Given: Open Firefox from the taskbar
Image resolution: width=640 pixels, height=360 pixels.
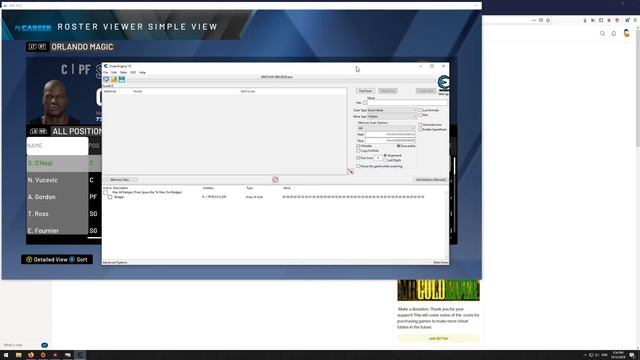Looking at the screenshot, I should point(31,355).
